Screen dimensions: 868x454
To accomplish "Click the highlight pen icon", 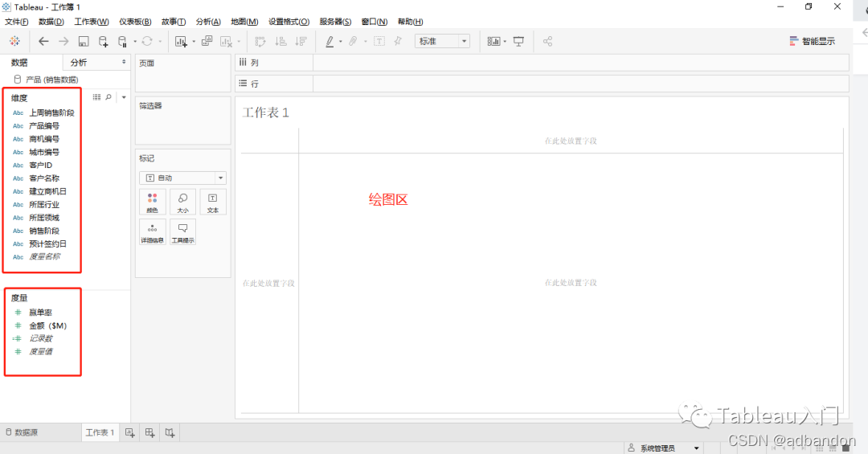I will 330,41.
